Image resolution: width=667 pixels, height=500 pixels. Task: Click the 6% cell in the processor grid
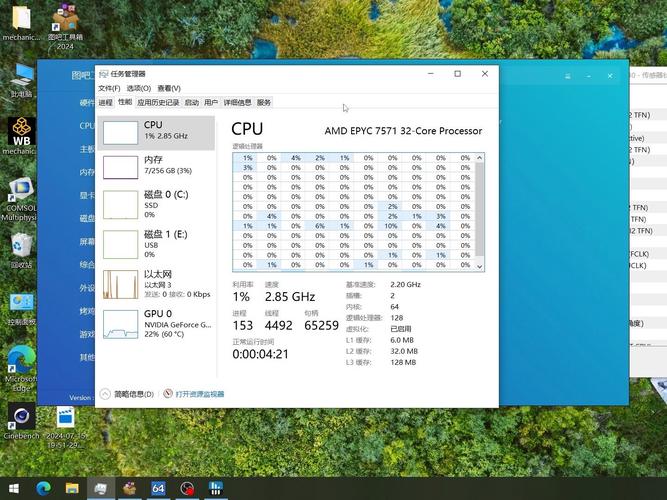pyautogui.click(x=319, y=226)
